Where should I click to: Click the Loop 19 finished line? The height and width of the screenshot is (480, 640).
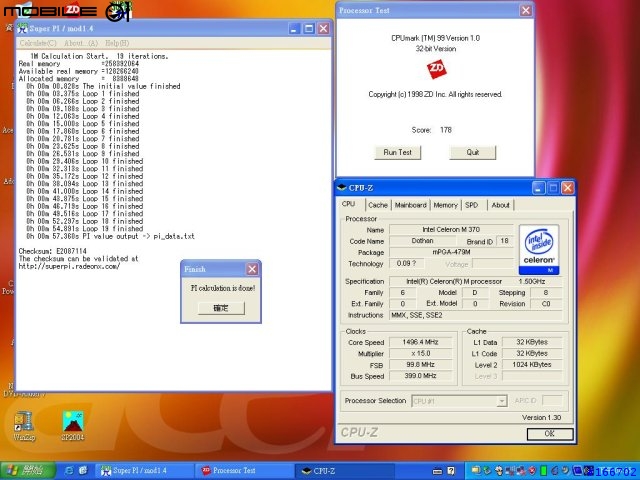(x=85, y=229)
